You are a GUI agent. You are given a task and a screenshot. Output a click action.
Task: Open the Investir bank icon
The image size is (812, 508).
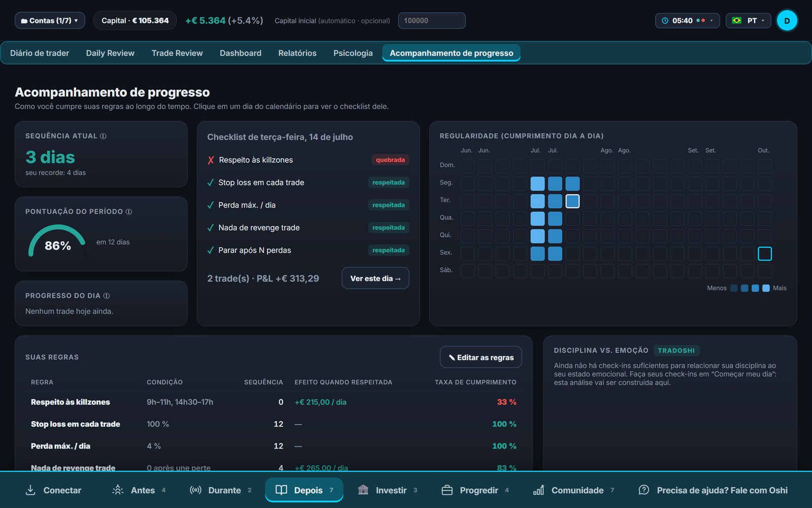363,490
